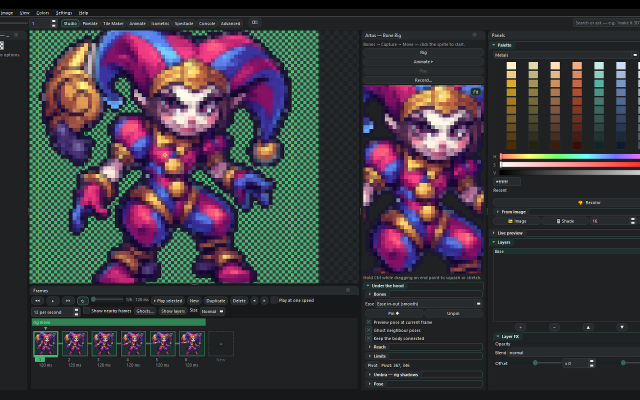Viewport: 640px width, 400px height.
Task: Open the Blend normal dropdown
Action: click(573, 353)
